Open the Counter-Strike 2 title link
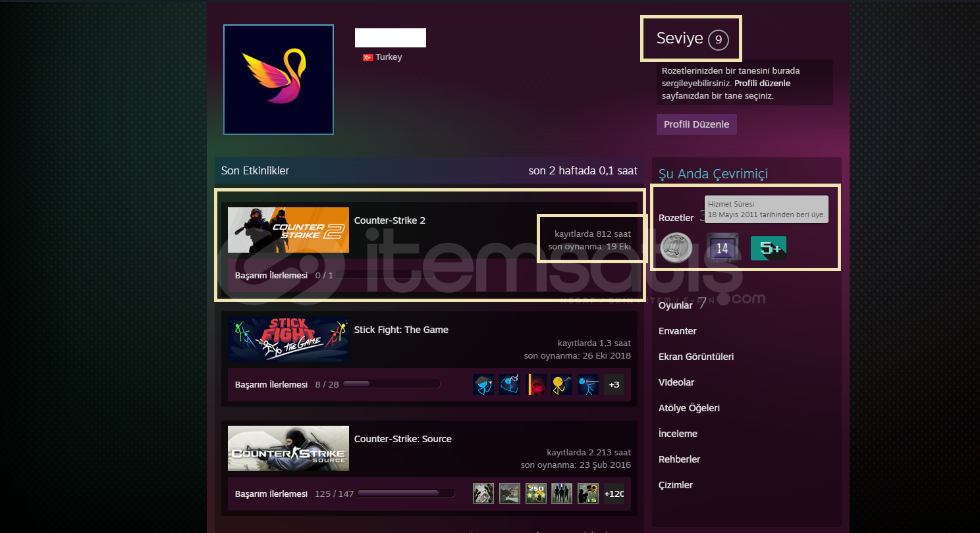The image size is (980, 533). (x=390, y=220)
